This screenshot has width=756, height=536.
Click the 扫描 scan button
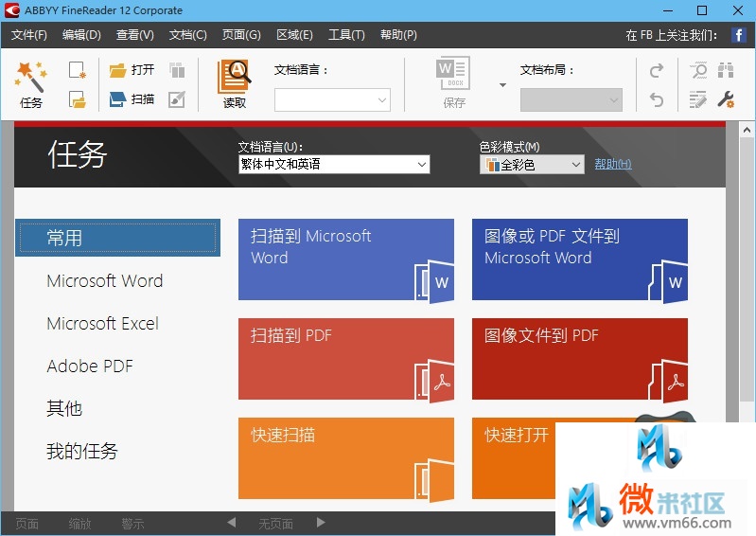[132, 99]
